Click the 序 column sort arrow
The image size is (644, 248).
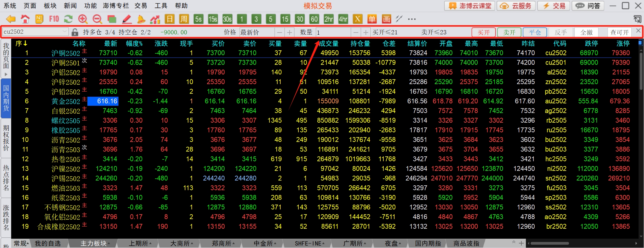tap(25, 43)
